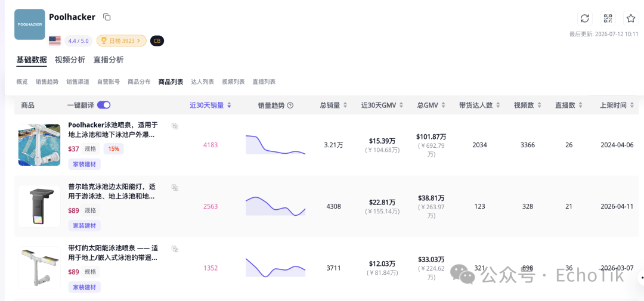
Task: Click the Poolhacker shop logo
Action: coord(30,24)
